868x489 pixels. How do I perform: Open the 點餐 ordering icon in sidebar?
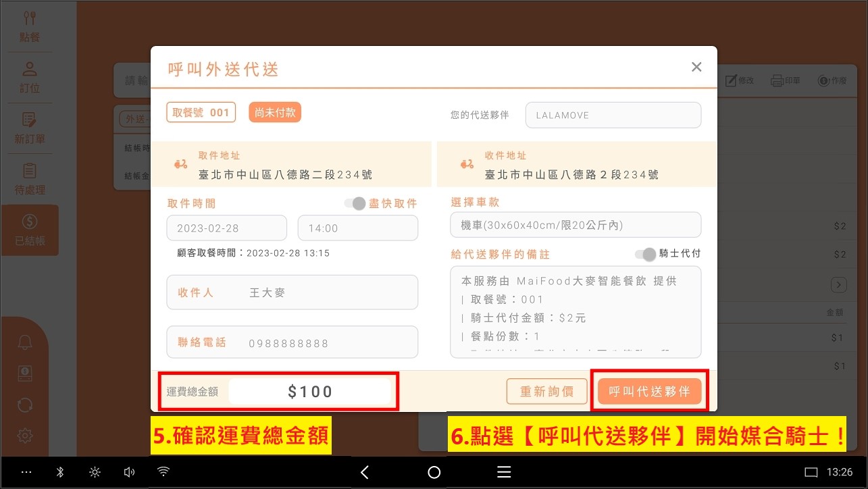[30, 26]
